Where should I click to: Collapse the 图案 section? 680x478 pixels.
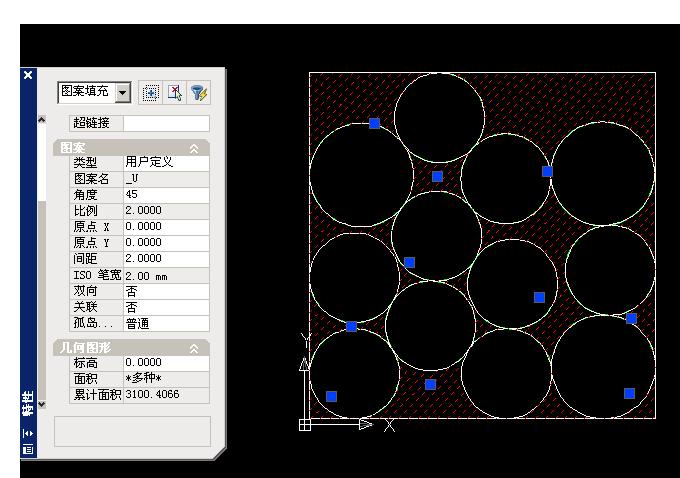(x=194, y=149)
